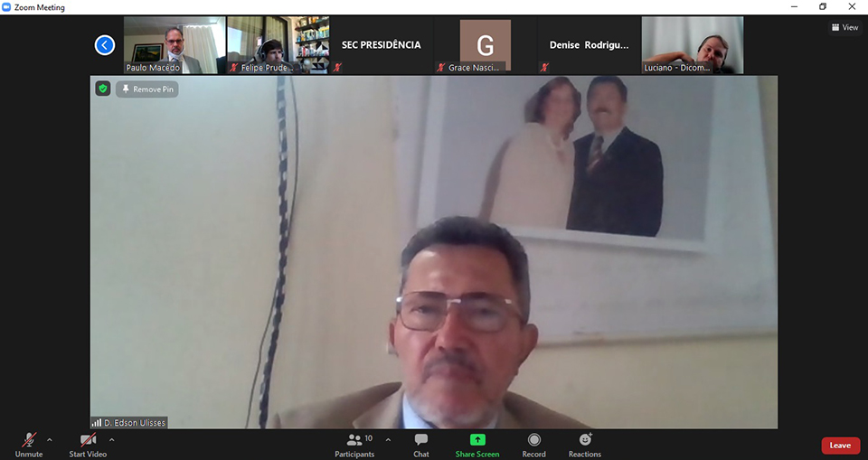This screenshot has height=460, width=868.
Task: Open the View layout menu
Action: pyautogui.click(x=844, y=27)
